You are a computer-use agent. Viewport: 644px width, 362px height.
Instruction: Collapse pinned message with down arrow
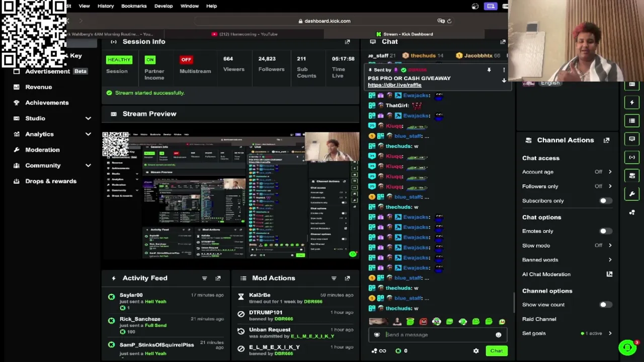tap(504, 80)
